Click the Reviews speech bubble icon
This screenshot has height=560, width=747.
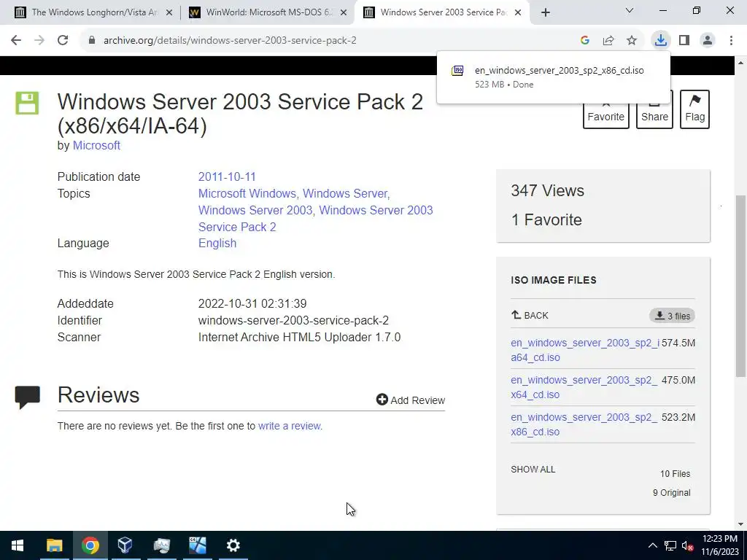tap(27, 397)
